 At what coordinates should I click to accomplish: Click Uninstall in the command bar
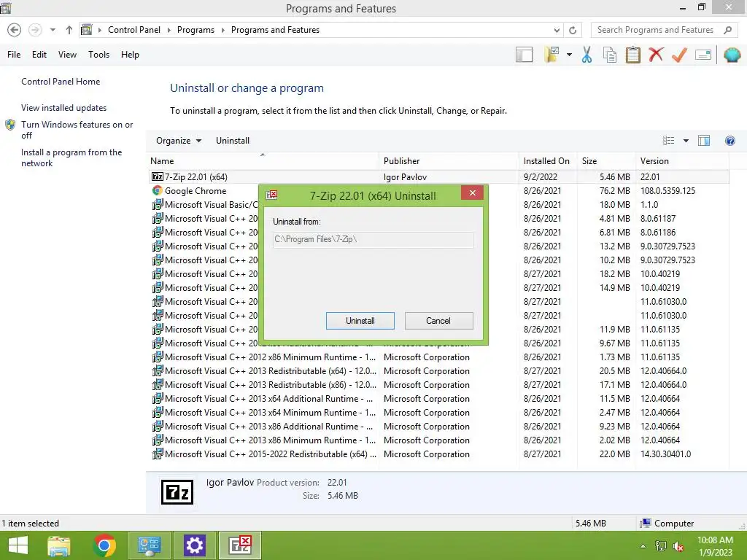click(x=233, y=141)
